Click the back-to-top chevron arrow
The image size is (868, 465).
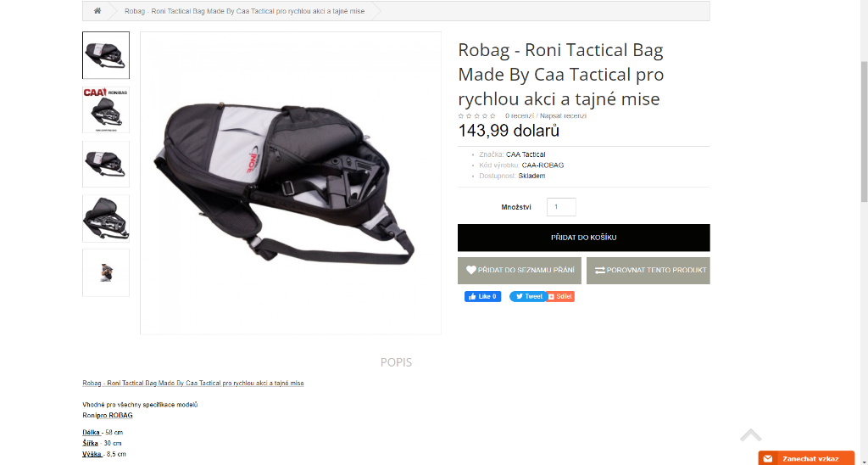coord(751,435)
